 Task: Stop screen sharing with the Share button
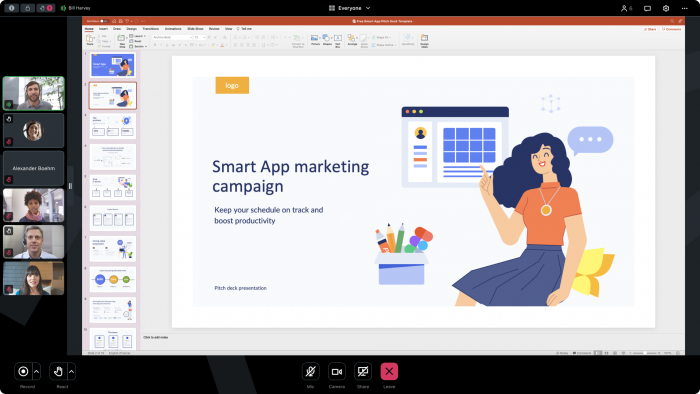[x=363, y=371]
